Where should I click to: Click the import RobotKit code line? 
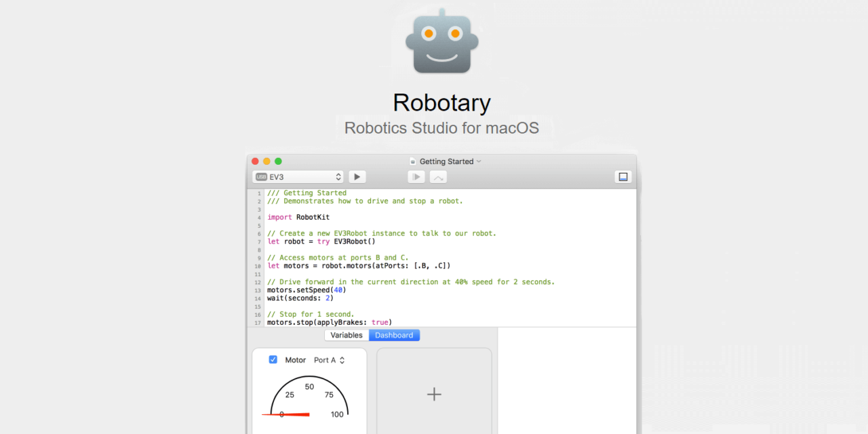[x=298, y=217]
